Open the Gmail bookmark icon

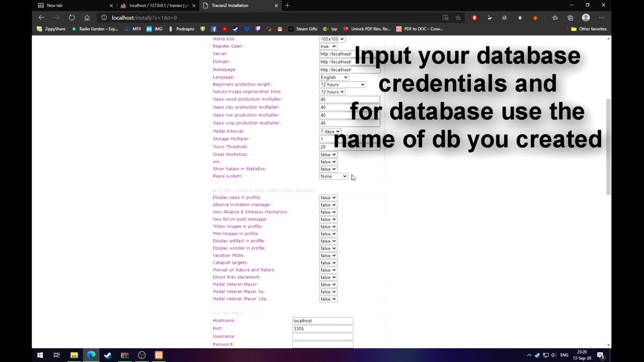(x=280, y=29)
